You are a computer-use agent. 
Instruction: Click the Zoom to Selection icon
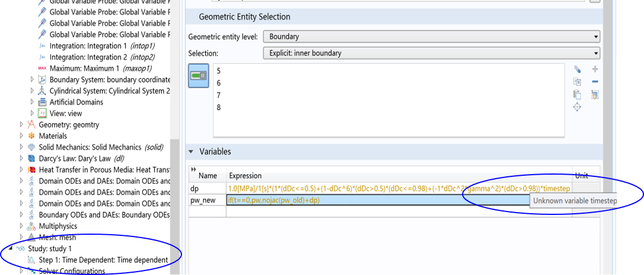pyautogui.click(x=577, y=107)
